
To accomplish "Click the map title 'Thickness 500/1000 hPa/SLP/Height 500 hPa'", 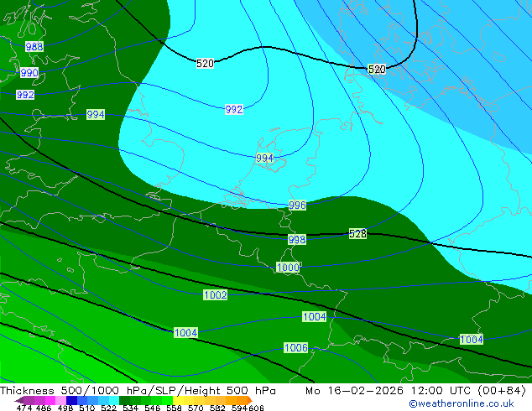I will click(x=138, y=391).
